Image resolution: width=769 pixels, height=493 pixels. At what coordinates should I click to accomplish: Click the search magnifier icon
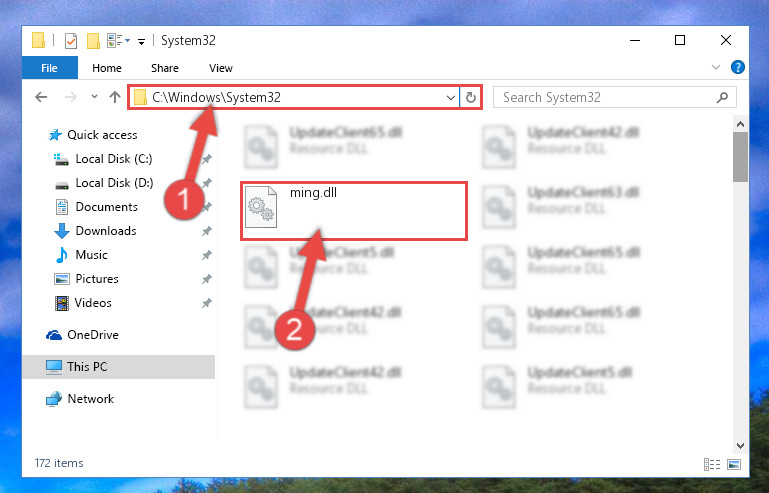coord(722,98)
